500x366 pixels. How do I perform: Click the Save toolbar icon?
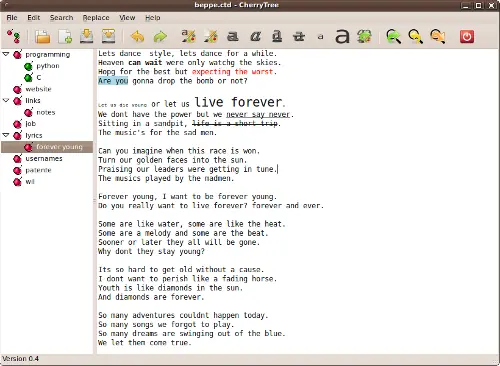tap(87, 36)
